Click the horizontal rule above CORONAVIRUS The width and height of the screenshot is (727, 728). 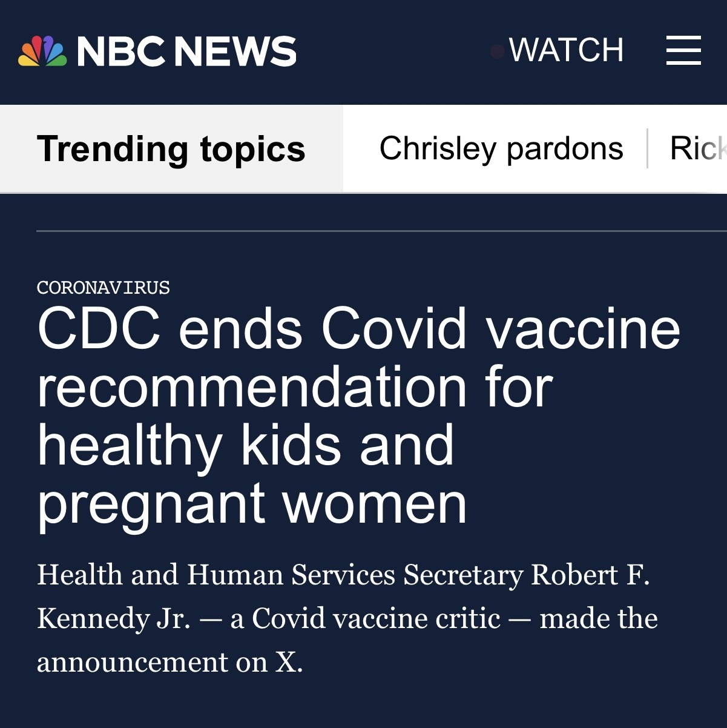(381, 231)
